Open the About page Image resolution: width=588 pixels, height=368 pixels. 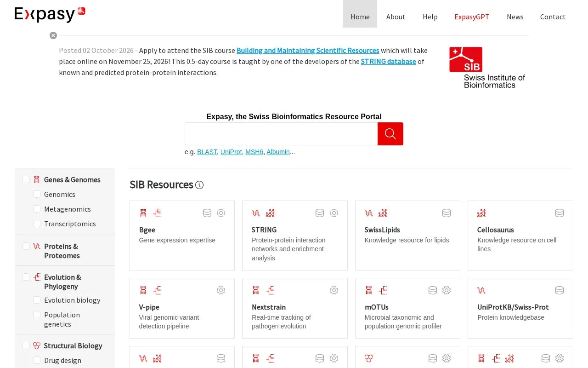click(x=396, y=17)
